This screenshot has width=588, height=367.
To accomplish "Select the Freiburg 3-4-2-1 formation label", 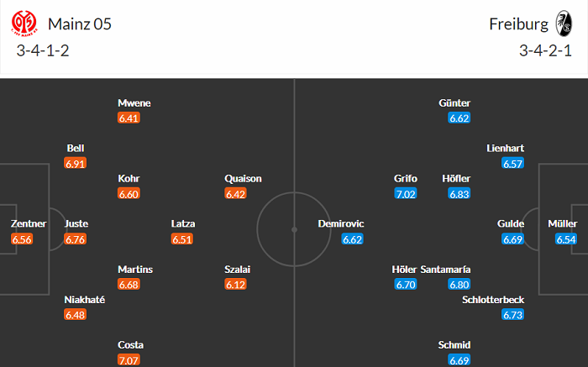I will (x=545, y=51).
